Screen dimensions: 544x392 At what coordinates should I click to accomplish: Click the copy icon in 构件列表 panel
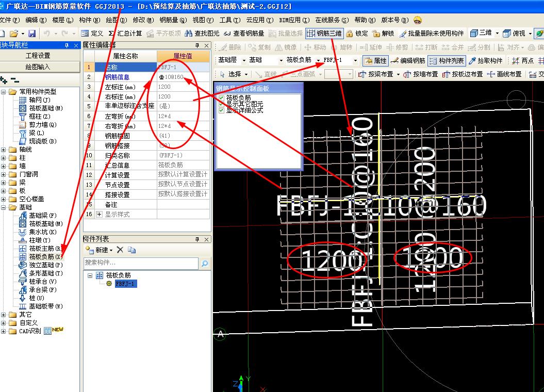coord(131,250)
